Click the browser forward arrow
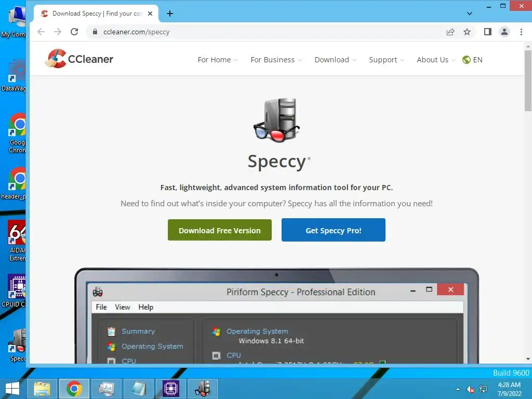532x399 pixels. tap(58, 32)
